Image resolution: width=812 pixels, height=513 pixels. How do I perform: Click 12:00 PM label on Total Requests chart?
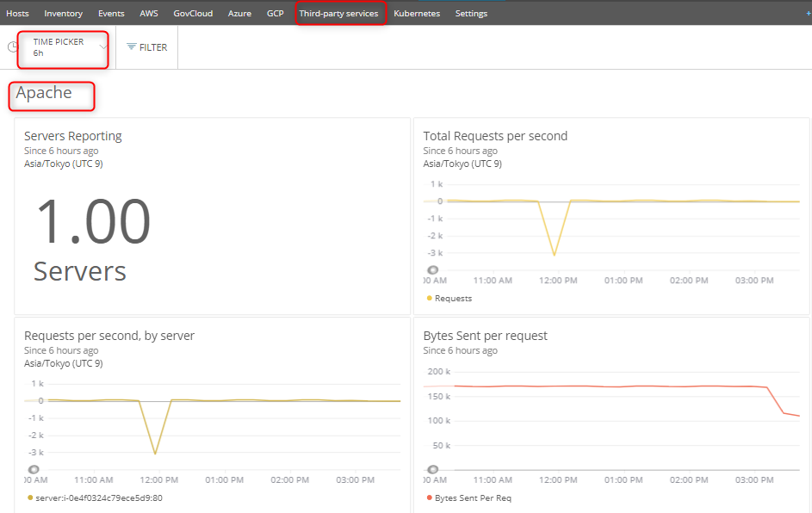[x=558, y=281]
